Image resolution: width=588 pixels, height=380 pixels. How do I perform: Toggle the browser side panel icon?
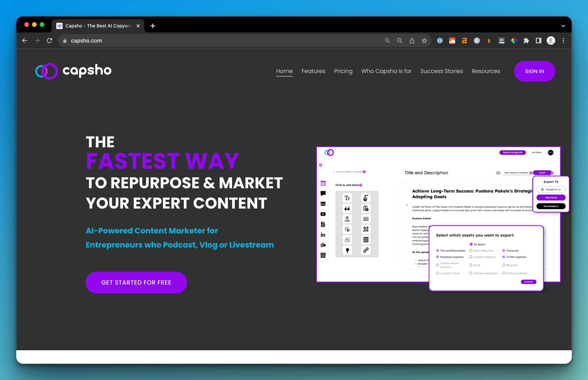[538, 41]
